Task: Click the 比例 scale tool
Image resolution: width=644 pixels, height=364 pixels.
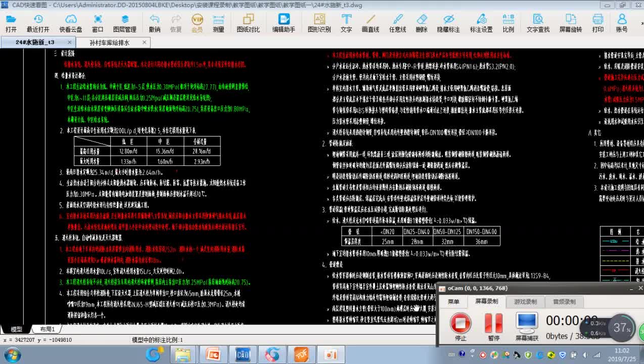Action: coord(509,23)
